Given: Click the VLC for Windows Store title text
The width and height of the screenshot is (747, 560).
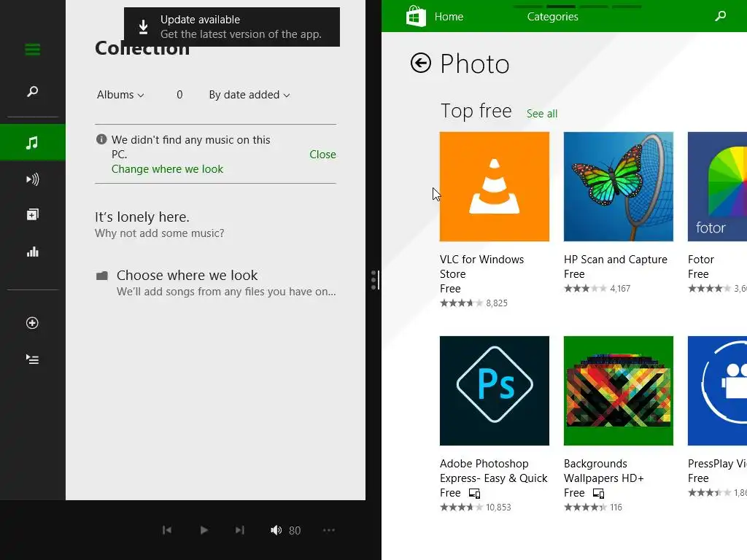Looking at the screenshot, I should (481, 267).
